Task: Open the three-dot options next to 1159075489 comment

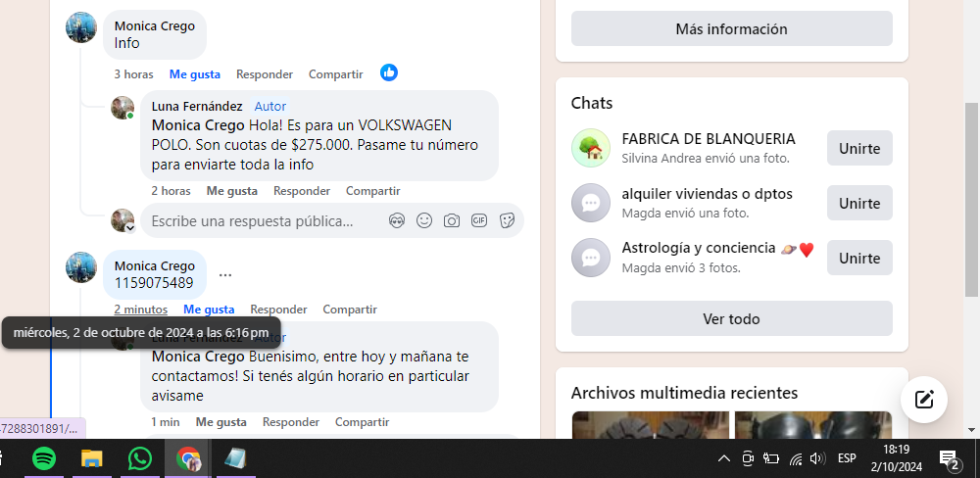Action: tap(225, 275)
